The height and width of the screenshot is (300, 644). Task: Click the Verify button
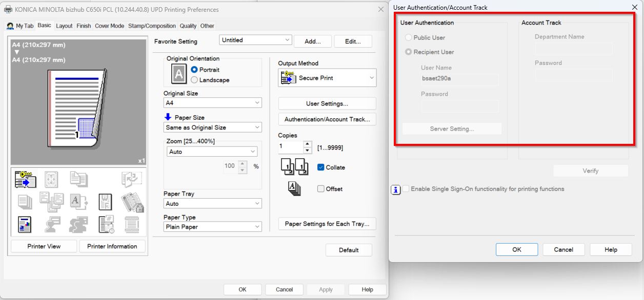tap(590, 170)
